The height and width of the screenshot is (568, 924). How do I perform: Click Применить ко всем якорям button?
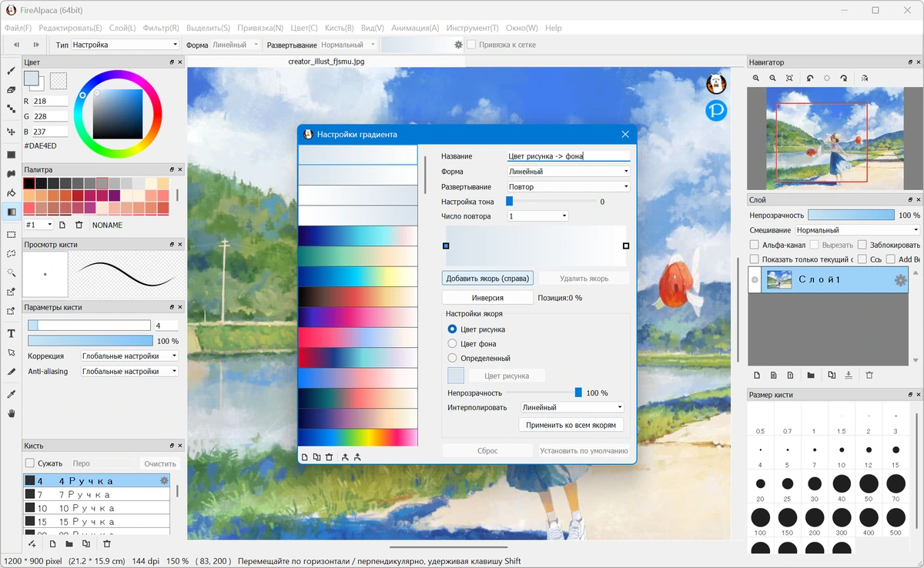click(571, 425)
